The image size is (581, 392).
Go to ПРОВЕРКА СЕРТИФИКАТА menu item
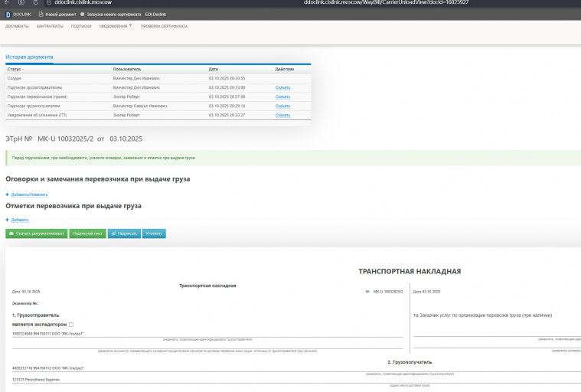coord(164,26)
